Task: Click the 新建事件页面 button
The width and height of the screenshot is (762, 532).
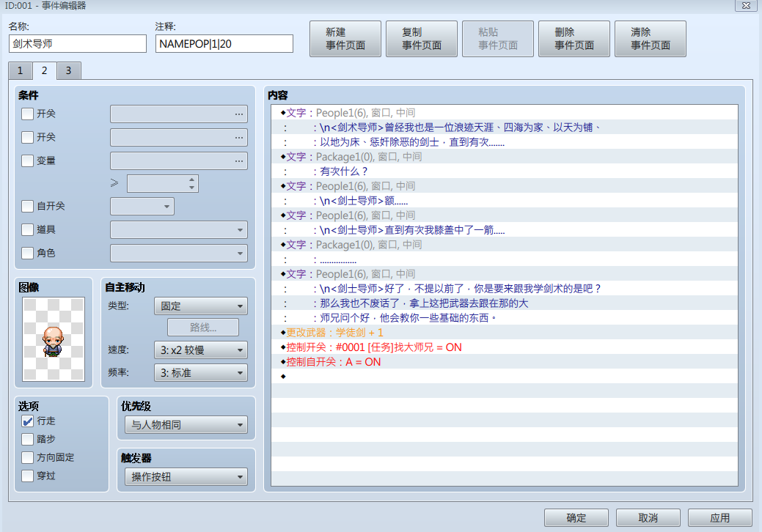Action: [345, 39]
